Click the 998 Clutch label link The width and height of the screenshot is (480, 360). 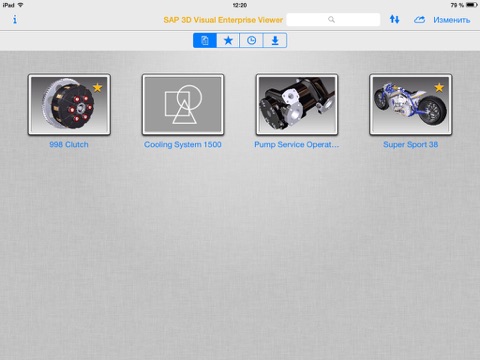(69, 145)
